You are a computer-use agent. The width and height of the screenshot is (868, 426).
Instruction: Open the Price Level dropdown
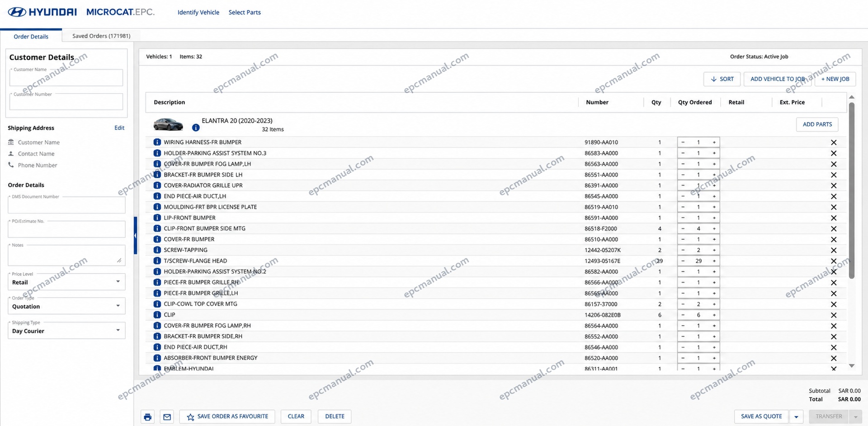(x=66, y=282)
